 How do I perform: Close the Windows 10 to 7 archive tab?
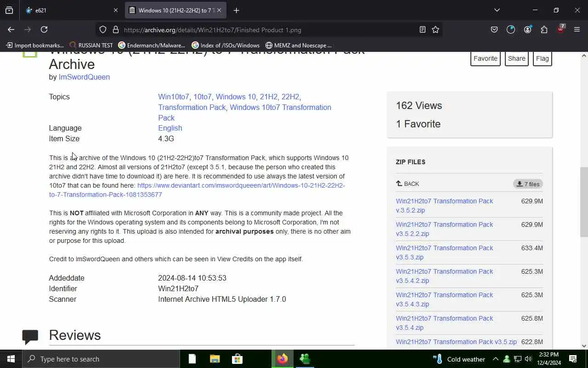(219, 10)
